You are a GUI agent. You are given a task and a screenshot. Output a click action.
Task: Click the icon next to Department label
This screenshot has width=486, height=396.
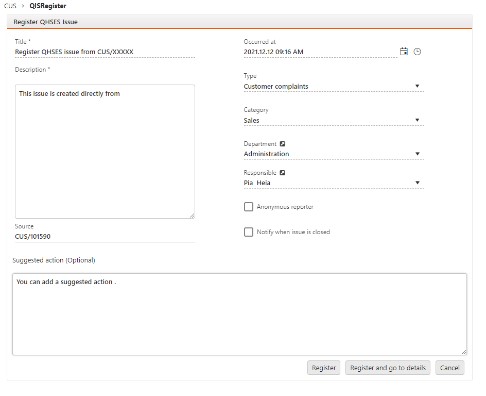pos(282,144)
